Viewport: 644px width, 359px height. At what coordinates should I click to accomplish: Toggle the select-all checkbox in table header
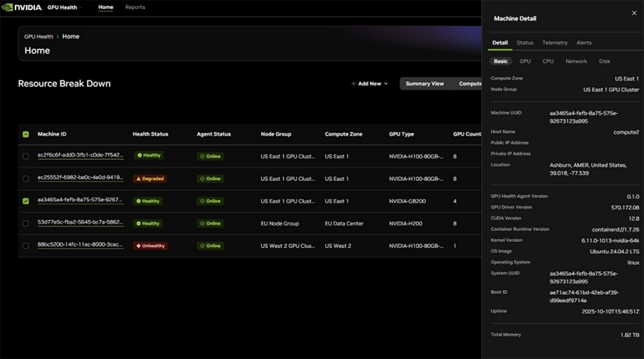pos(26,134)
